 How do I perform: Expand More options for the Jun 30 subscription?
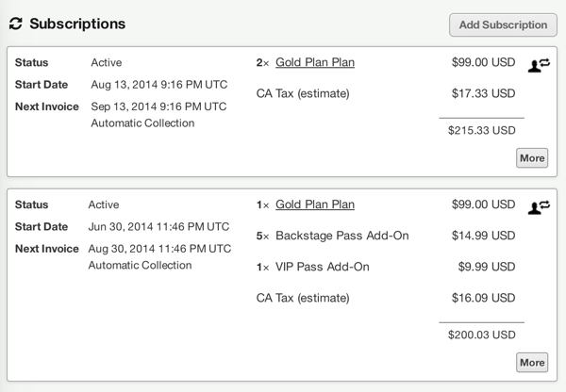[x=532, y=362]
